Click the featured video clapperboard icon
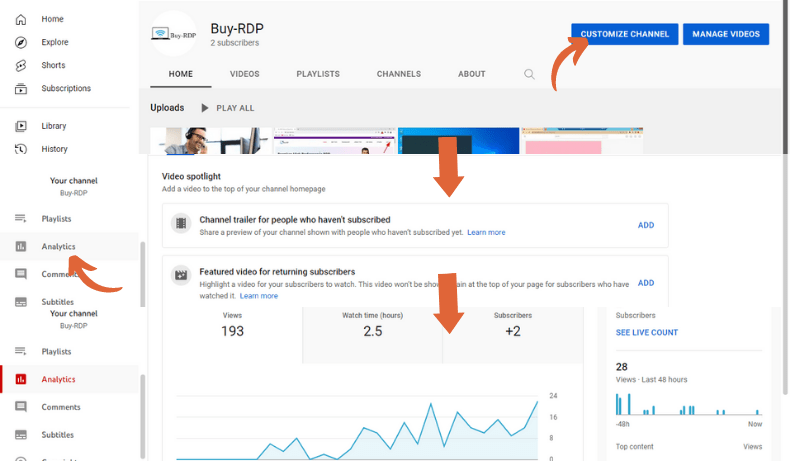This screenshot has height=461, width=790. coord(181,275)
